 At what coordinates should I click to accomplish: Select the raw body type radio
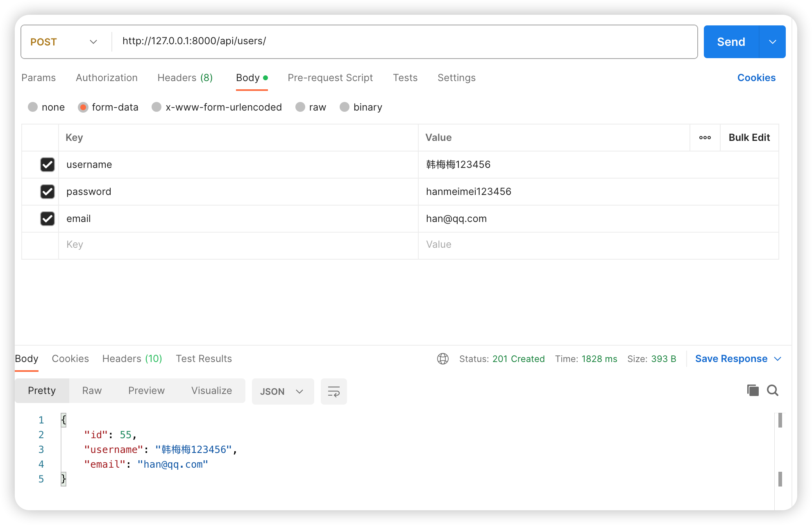pos(300,107)
